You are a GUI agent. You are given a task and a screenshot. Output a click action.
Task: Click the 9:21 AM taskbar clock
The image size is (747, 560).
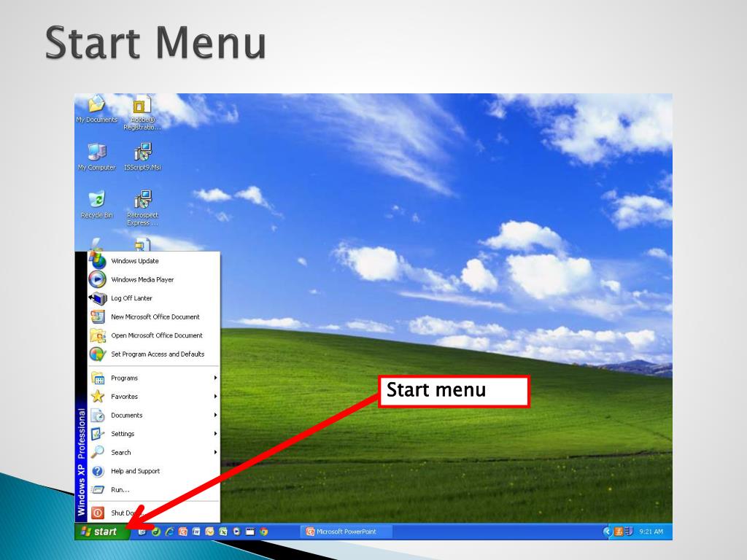click(x=651, y=532)
